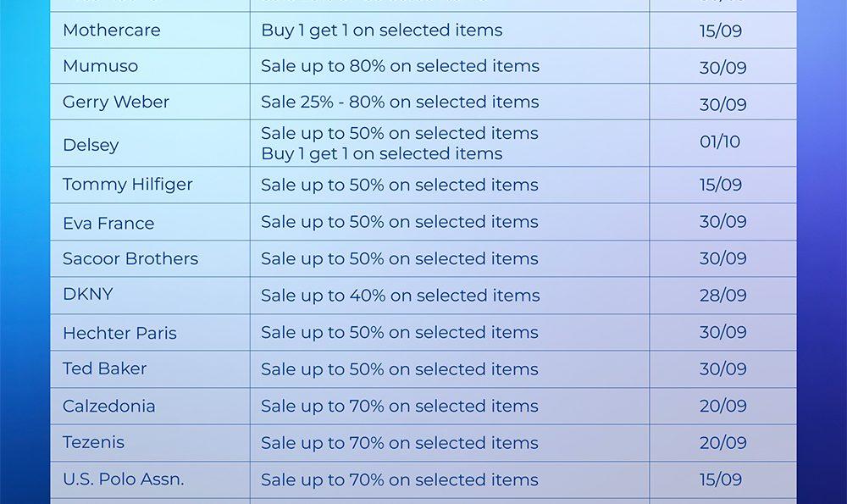Click the Mothercare brand name
Image resolution: width=847 pixels, height=504 pixels.
pos(111,30)
